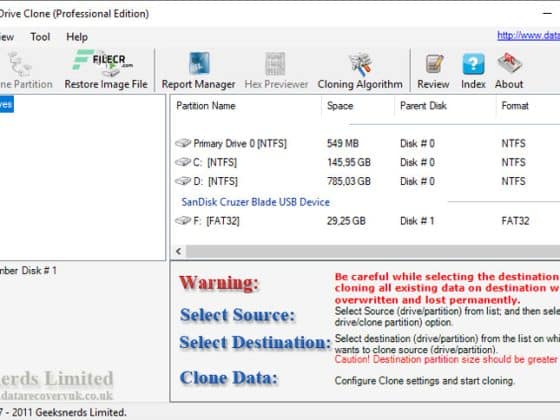Click the 145,95 GB space value
The image size is (560, 420).
(349, 162)
